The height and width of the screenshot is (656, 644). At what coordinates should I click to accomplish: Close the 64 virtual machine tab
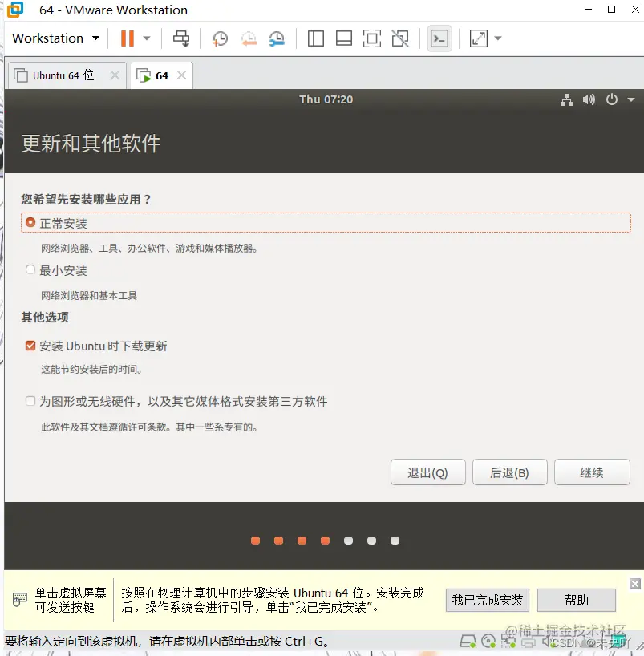(x=181, y=75)
